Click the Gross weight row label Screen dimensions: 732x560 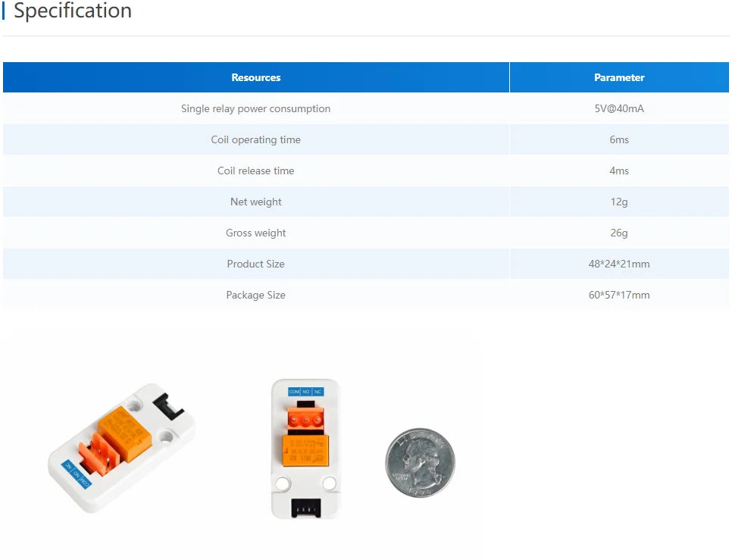pos(256,233)
